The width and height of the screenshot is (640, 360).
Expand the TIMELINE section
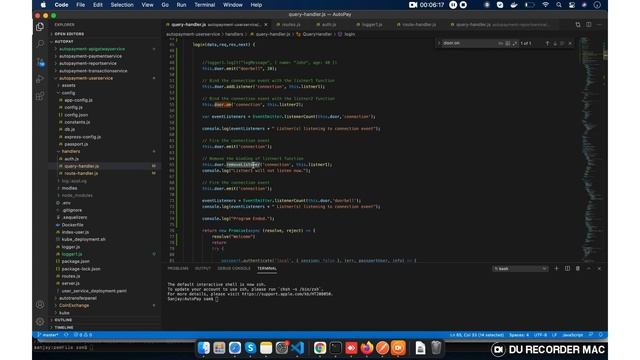(64, 327)
